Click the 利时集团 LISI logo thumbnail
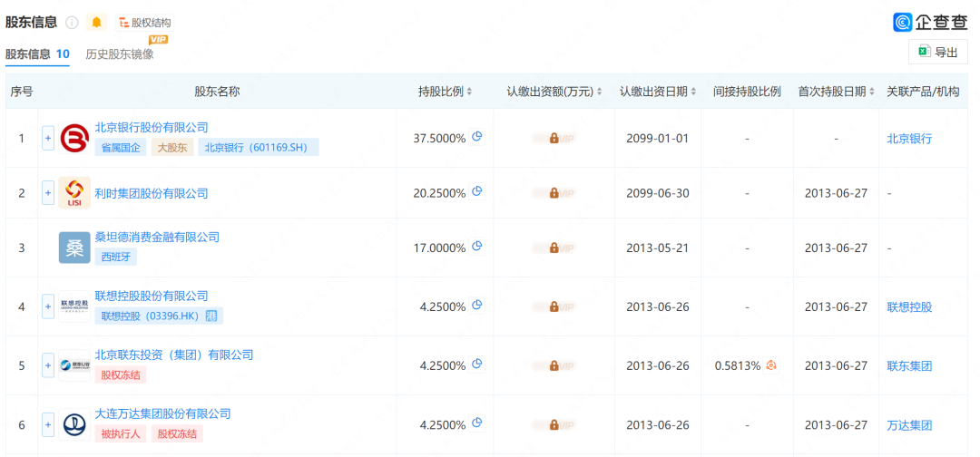Viewport: 980px width, 457px height. (74, 193)
